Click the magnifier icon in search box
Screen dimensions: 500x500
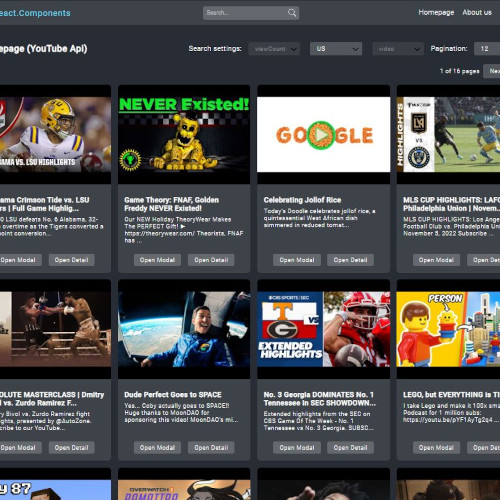pos(292,13)
